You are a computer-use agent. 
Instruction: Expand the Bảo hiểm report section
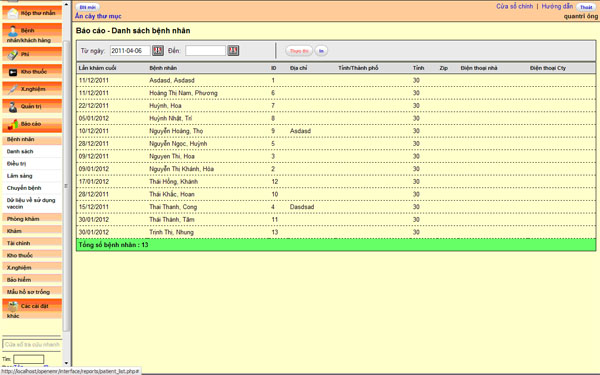[x=32, y=280]
